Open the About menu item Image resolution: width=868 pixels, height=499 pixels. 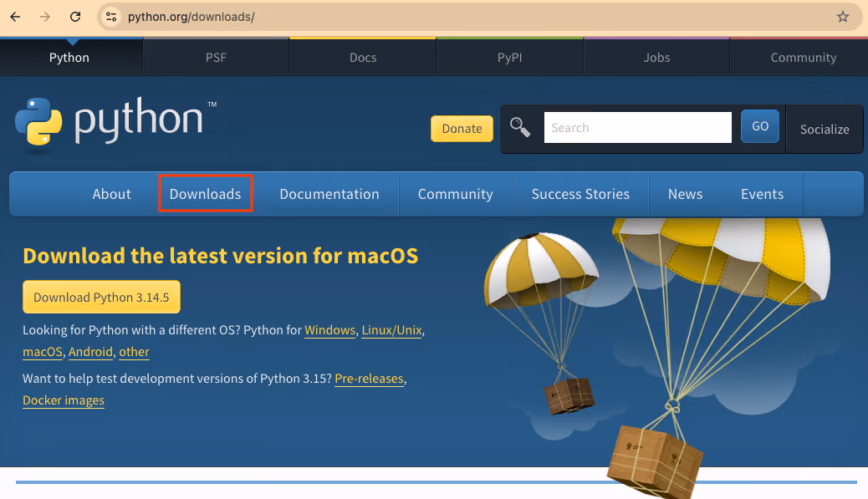tap(112, 194)
